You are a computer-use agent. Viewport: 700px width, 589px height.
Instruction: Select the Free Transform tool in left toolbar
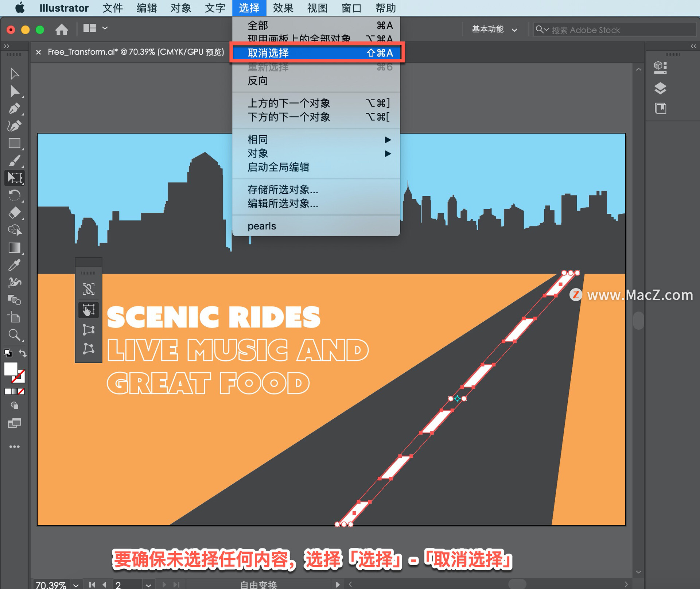[15, 178]
